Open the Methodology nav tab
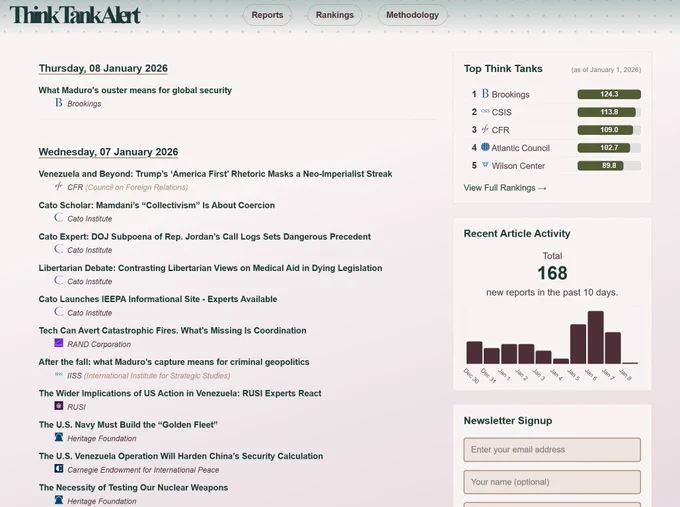 tap(412, 15)
